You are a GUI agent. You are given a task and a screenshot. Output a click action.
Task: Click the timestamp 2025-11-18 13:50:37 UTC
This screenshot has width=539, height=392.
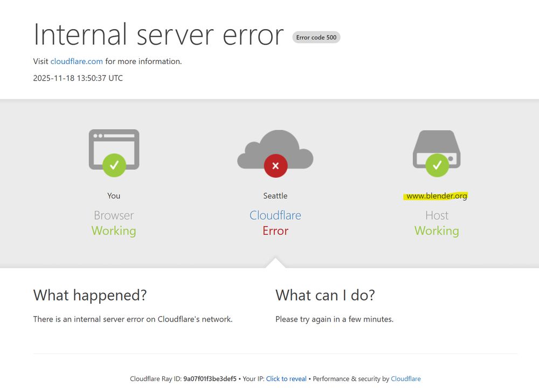pos(78,78)
